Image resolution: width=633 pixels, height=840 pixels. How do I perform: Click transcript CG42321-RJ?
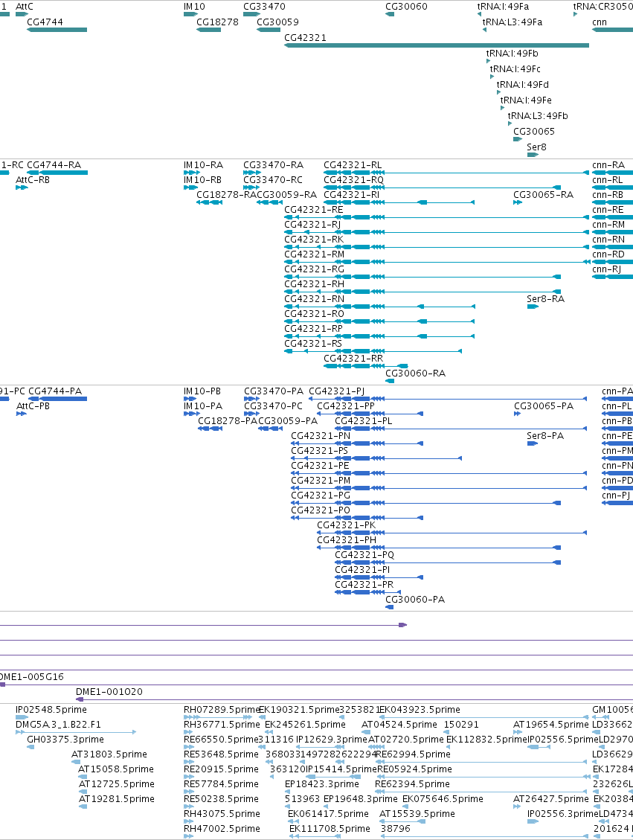coord(437,232)
